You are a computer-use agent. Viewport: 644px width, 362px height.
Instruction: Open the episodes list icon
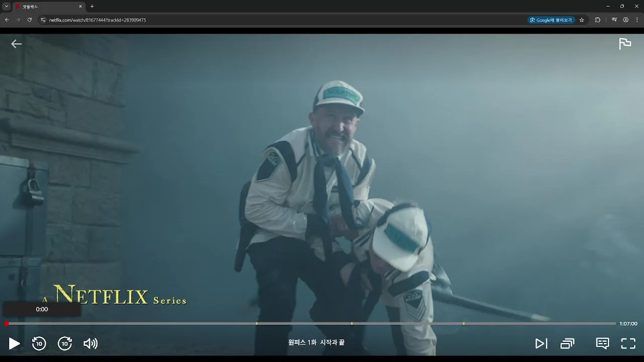pos(568,343)
